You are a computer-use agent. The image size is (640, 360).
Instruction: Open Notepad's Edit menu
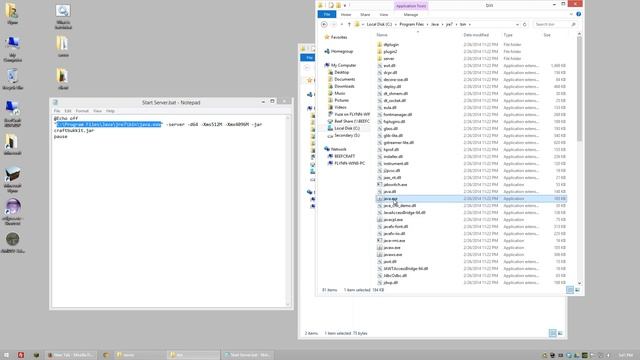point(68,111)
